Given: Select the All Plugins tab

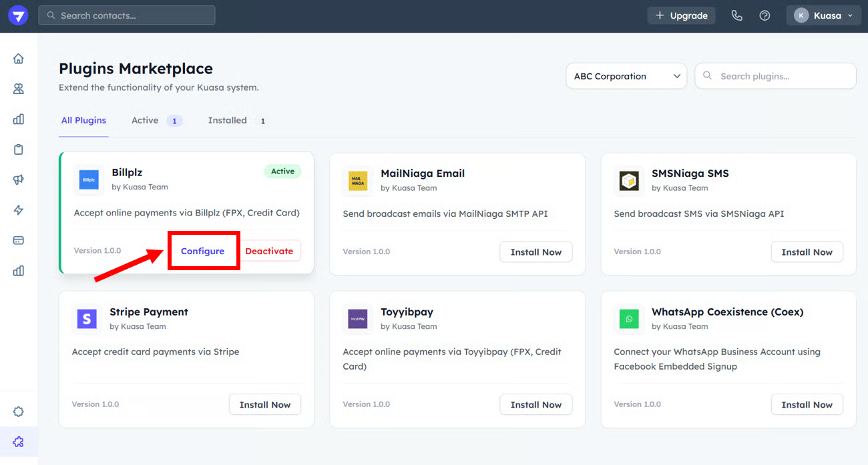Looking at the screenshot, I should point(83,121).
